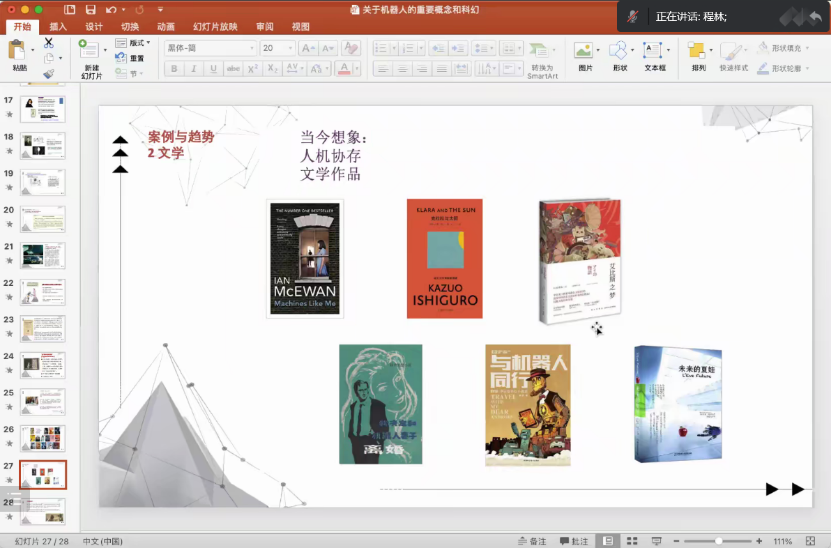This screenshot has height=548, width=831.
Task: Click the Picture (图片) insert icon
Action: (584, 50)
